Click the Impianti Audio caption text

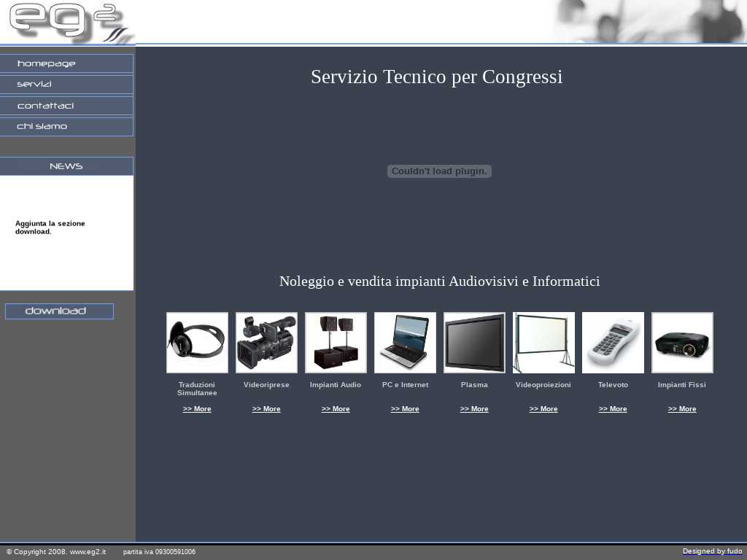(336, 385)
